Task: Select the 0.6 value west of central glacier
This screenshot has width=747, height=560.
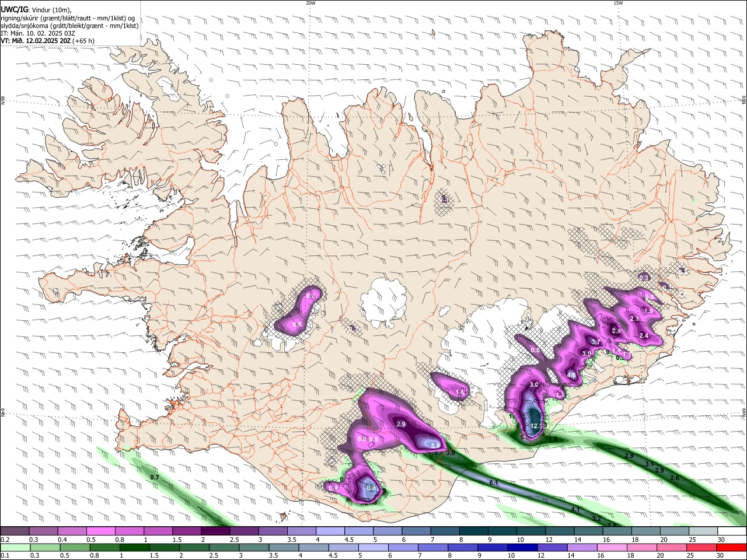Action: pyautogui.click(x=297, y=325)
